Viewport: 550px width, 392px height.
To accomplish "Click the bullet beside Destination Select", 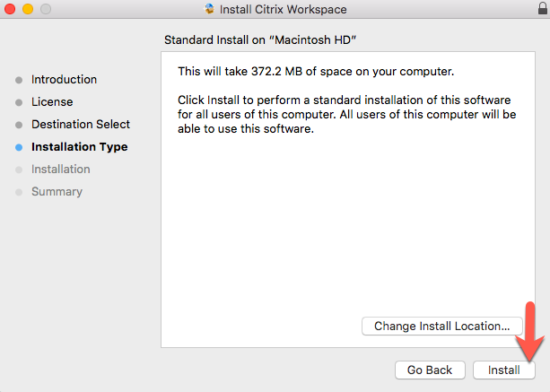I will coord(19,125).
